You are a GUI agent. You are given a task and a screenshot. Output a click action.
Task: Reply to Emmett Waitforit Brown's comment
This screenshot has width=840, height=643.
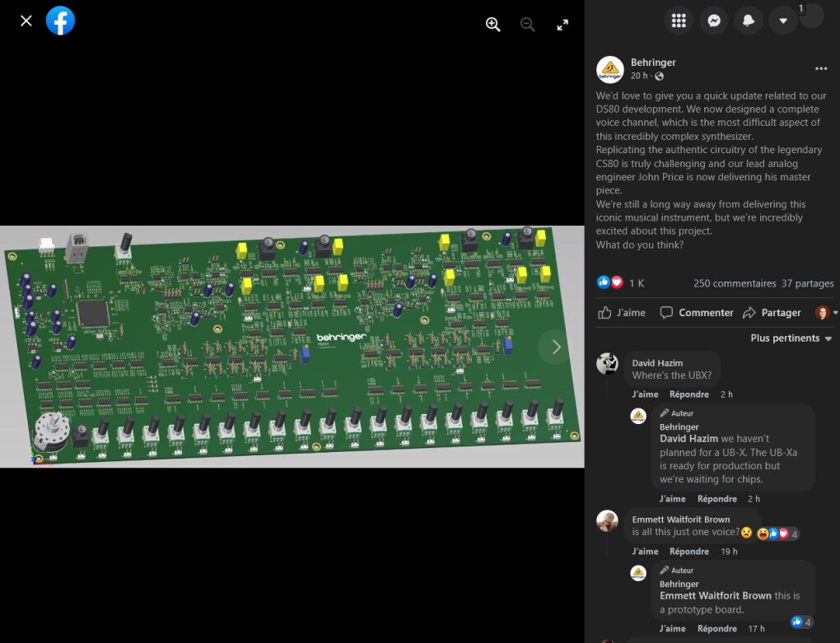tap(689, 552)
